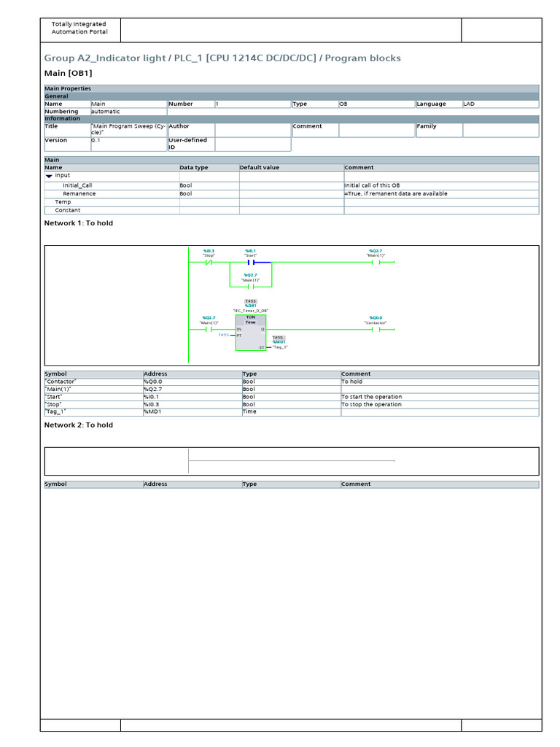
Task: Click the Time type for Tag_1
Action: 249,411
